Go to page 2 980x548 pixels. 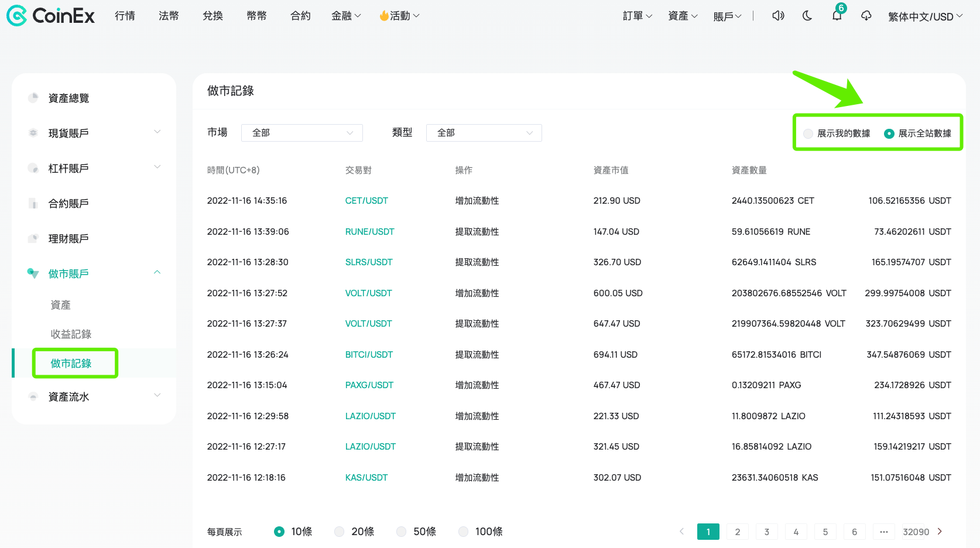738,532
